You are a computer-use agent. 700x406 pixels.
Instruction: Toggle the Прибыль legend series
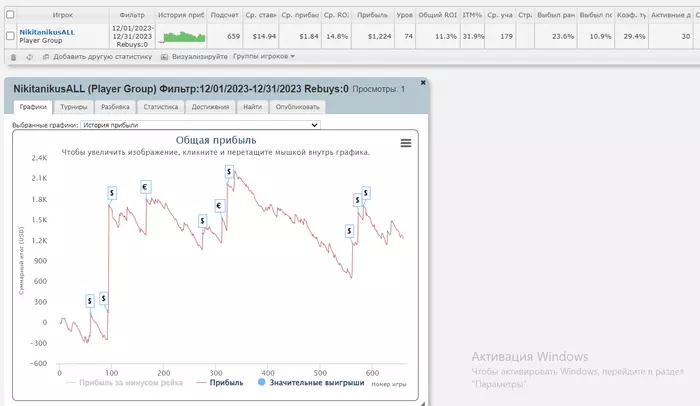(220, 383)
